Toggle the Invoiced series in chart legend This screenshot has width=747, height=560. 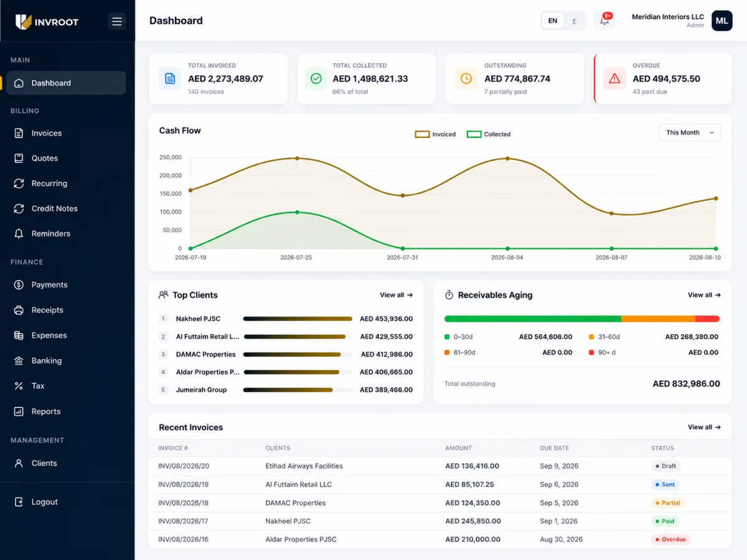pos(436,134)
